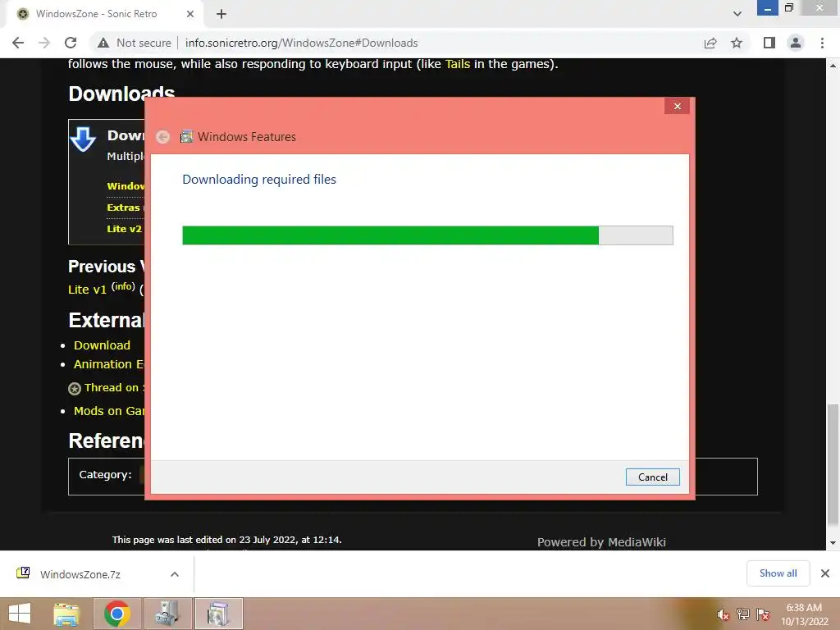Click the Action Center flag icon
Image resolution: width=840 pixels, height=630 pixels.
(x=763, y=614)
